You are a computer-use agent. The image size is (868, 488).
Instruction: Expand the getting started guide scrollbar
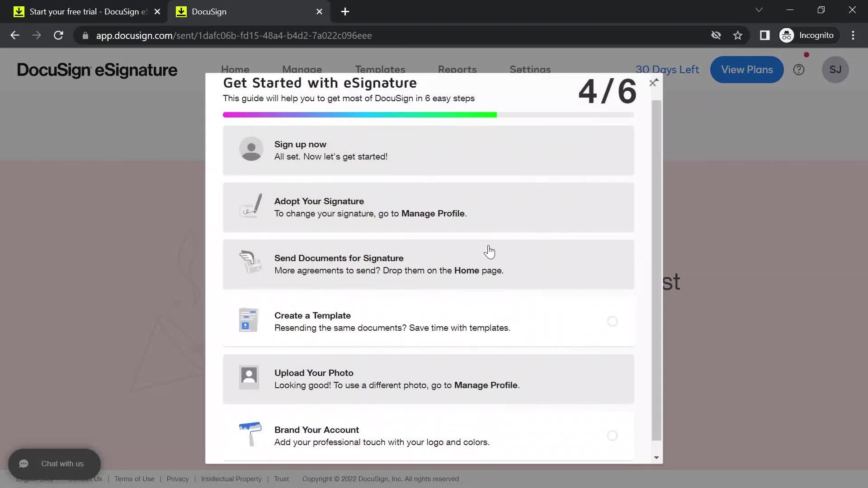[x=657, y=456]
